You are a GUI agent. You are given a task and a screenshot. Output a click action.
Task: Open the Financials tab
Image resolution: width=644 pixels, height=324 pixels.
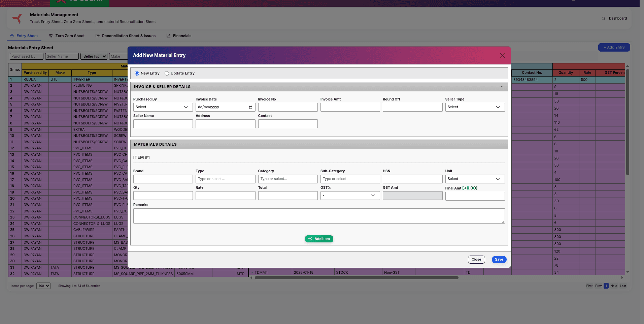[179, 36]
